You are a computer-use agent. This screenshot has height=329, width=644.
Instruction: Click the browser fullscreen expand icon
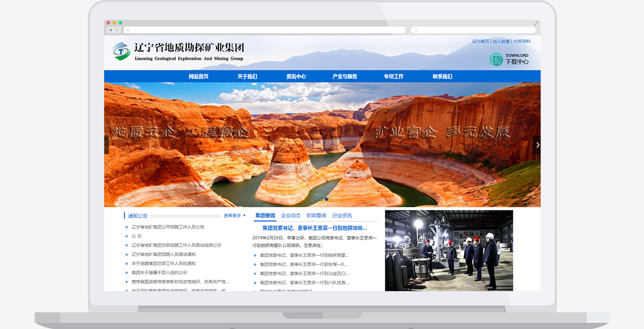(x=536, y=23)
